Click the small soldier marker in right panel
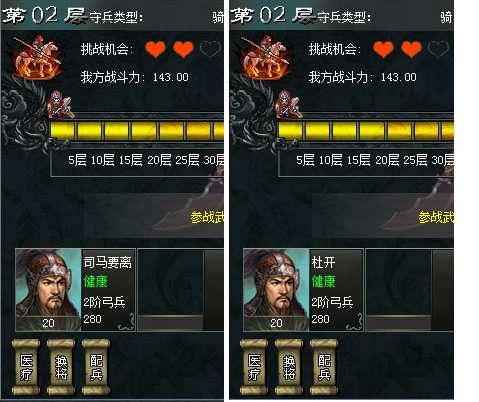This screenshot has width=479, height=402. (287, 104)
